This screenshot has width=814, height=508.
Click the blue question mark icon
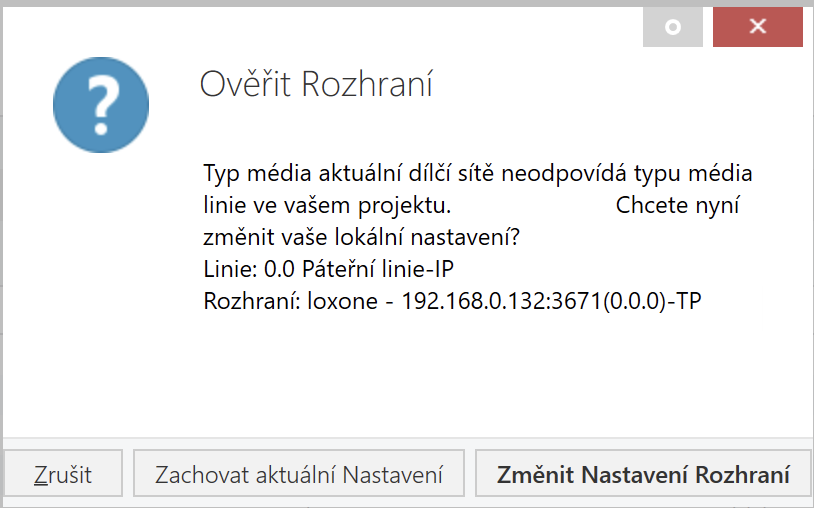point(101,105)
